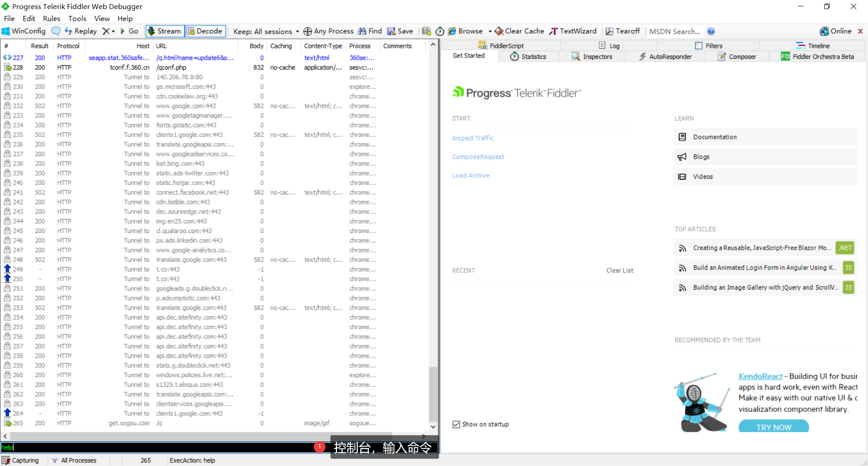Switch to the Composer tab

(737, 57)
